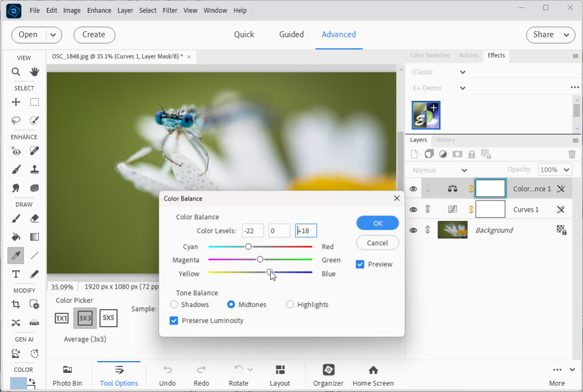Select the Pencil tool
Screen dimensions: 583x392
coord(35,274)
